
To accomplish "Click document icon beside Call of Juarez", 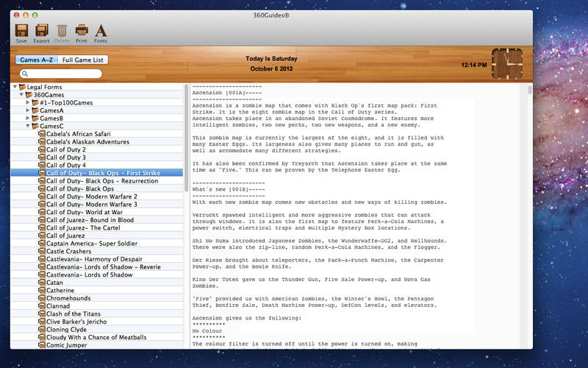I will tap(42, 236).
